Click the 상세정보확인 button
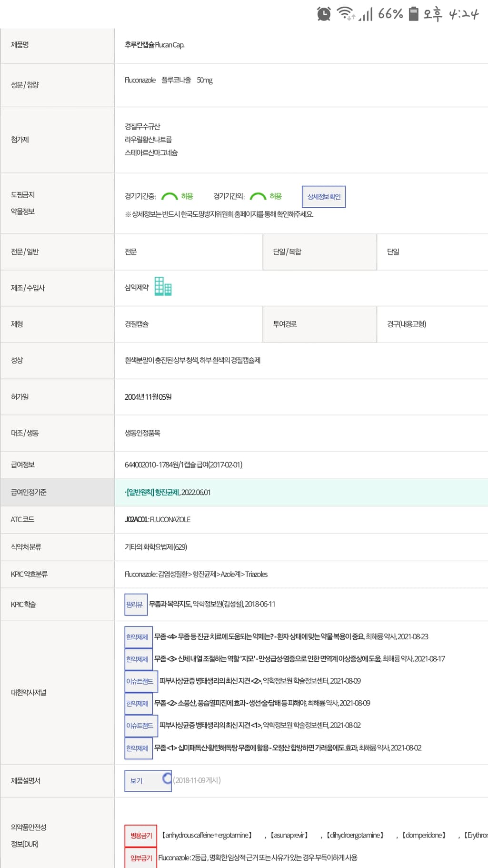Image resolution: width=488 pixels, height=868 pixels. point(324,197)
